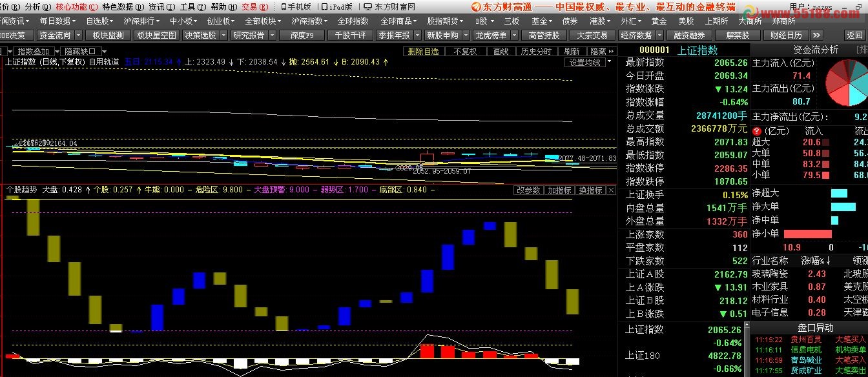Open the 三板 section
Viewport: 868px width, 377px height.
pyautogui.click(x=512, y=21)
